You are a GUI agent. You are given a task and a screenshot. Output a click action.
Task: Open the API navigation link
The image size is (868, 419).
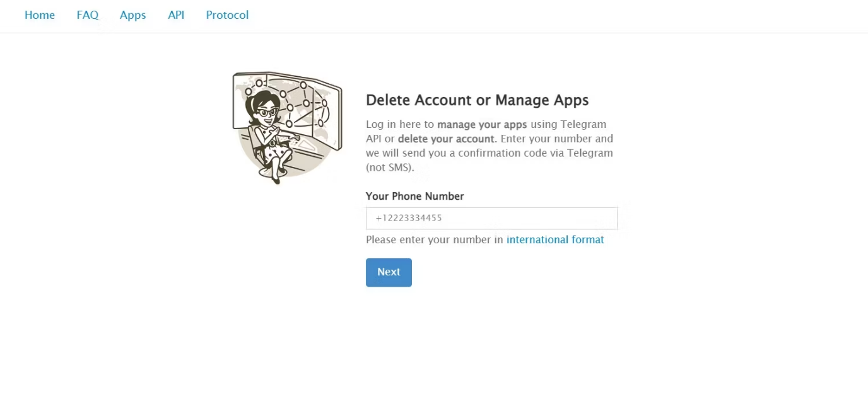[x=176, y=15]
